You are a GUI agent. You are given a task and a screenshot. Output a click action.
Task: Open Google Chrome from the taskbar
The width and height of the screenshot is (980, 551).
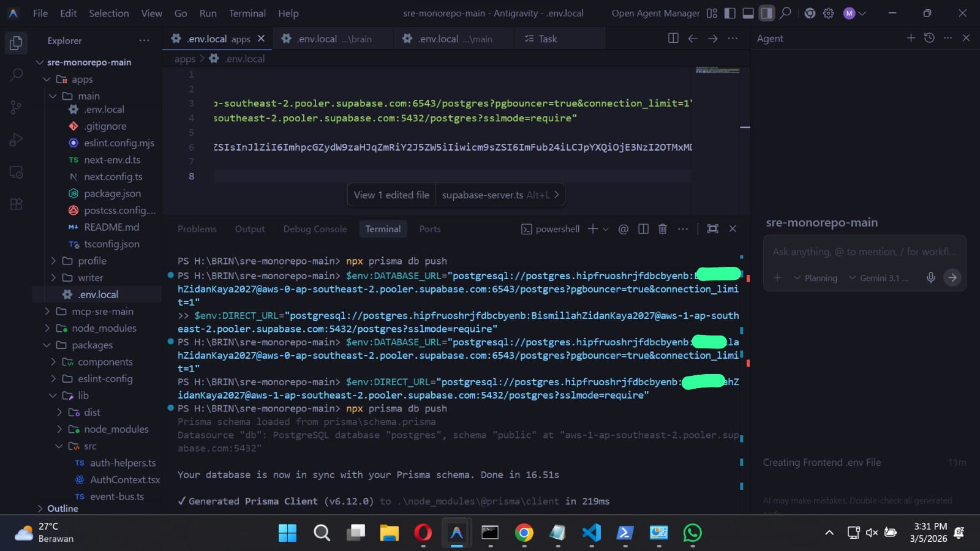coord(524,533)
